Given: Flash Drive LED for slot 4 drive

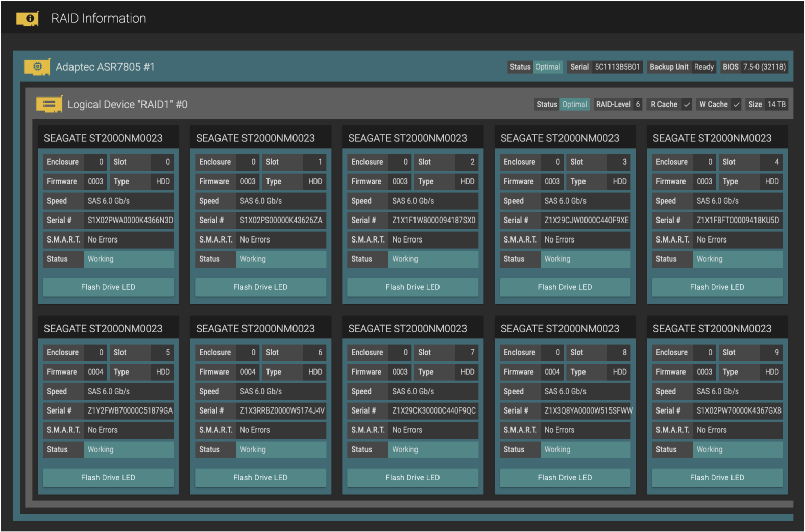Looking at the screenshot, I should pos(717,287).
